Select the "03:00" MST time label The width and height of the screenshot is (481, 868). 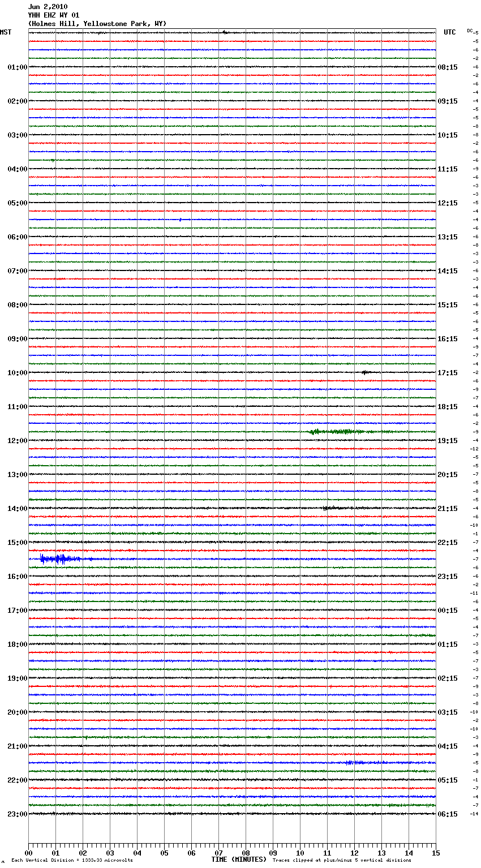[18, 135]
